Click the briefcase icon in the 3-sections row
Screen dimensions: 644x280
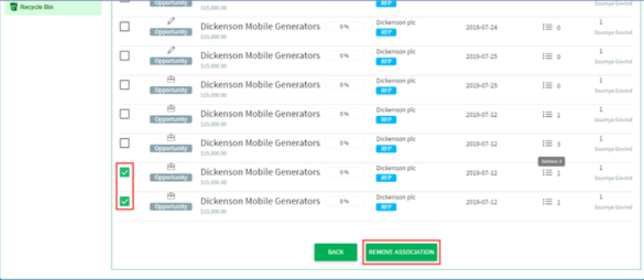[x=171, y=137]
